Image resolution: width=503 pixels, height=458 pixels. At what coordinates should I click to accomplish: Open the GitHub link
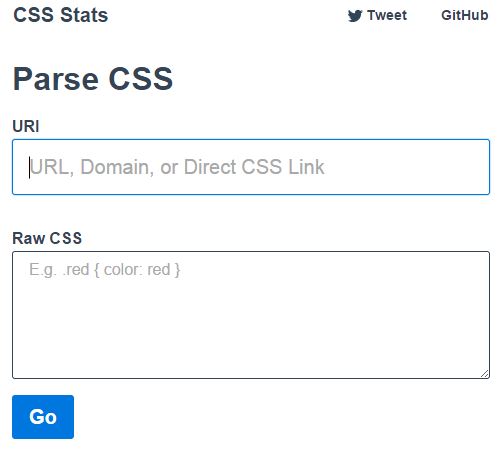pos(465,15)
